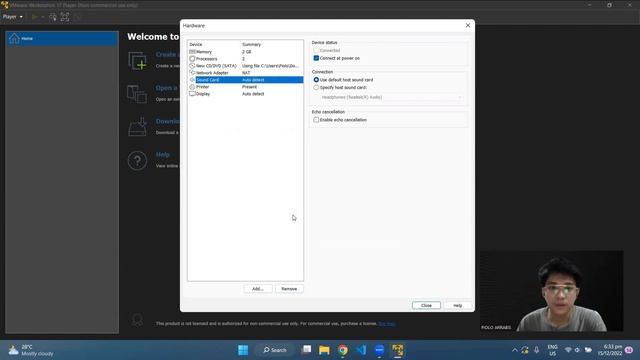This screenshot has width=640, height=360.
Task: Open Visual Studio Code from taskbar
Action: point(361,350)
